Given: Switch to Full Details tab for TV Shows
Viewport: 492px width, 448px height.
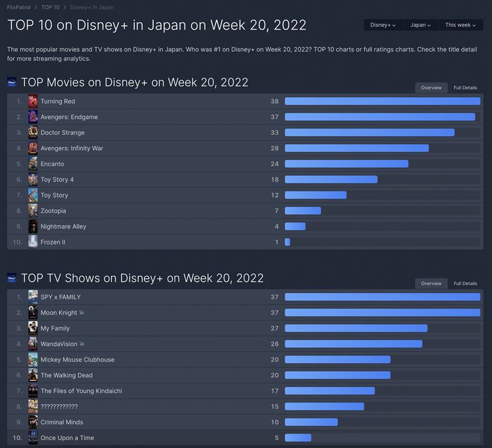Looking at the screenshot, I should [465, 284].
